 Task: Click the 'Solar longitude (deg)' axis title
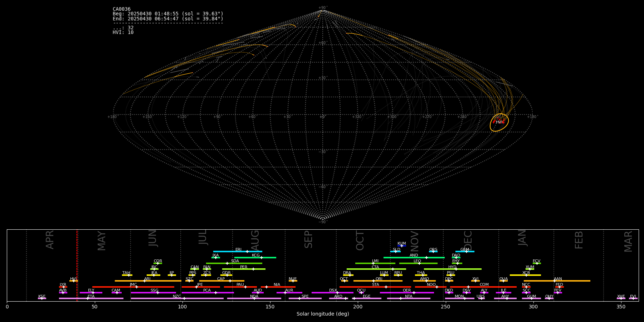pyautogui.click(x=323, y=314)
